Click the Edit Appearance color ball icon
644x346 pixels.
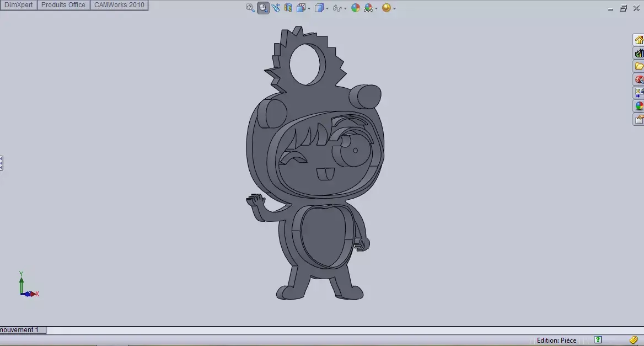coord(356,8)
